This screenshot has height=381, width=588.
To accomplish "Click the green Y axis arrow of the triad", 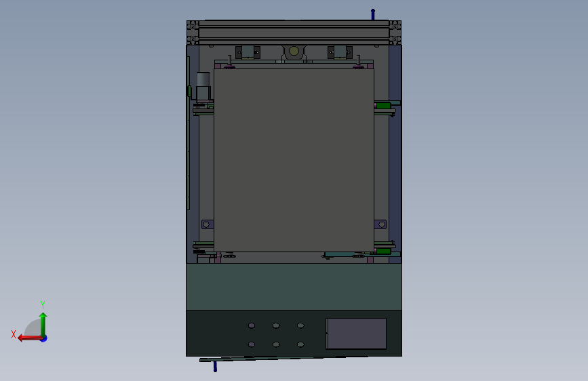I will click(43, 324).
